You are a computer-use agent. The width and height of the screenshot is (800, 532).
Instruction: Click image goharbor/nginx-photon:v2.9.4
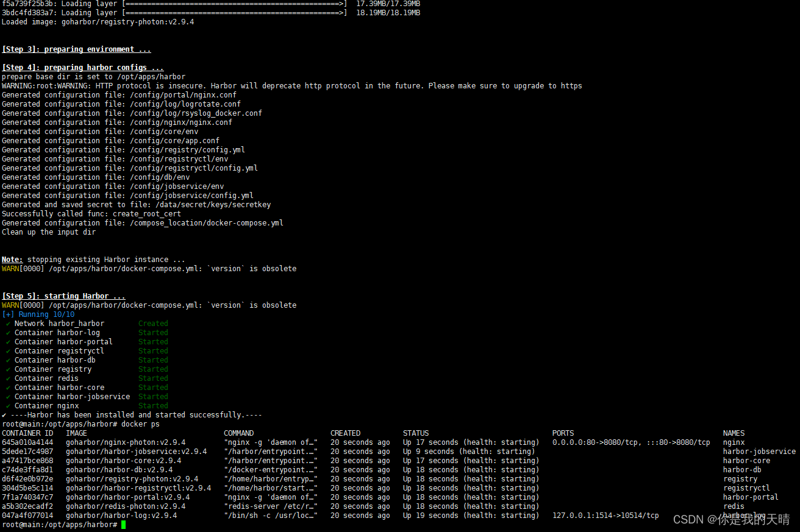tap(126, 442)
